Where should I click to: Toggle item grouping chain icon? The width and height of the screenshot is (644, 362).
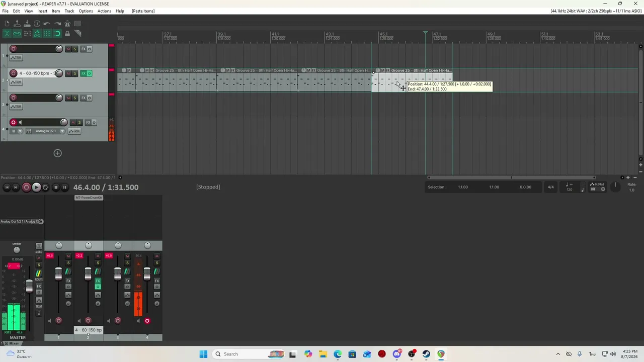17,34
